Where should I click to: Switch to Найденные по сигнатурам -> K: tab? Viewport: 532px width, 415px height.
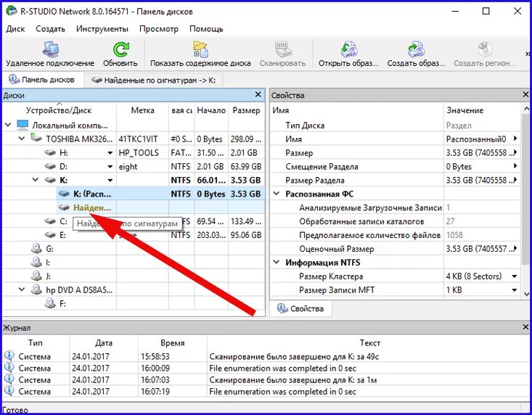pyautogui.click(x=154, y=81)
